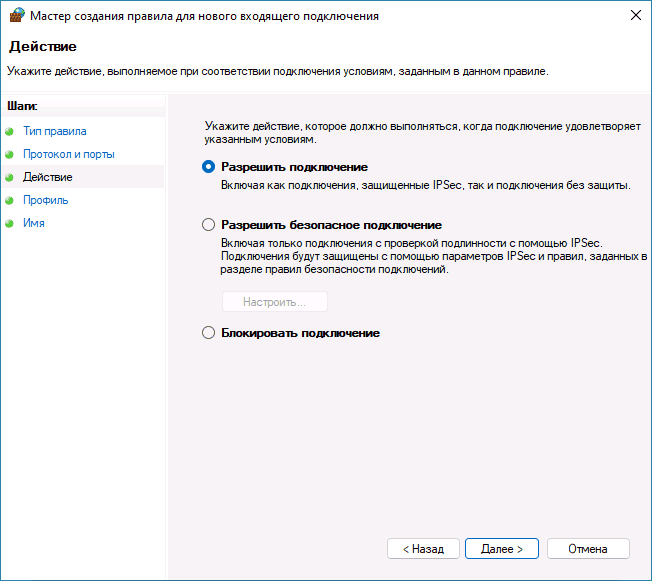Viewport: 652px width, 581px height.
Task: Click green bullet beside 'Имя' step
Action: click(x=10, y=223)
